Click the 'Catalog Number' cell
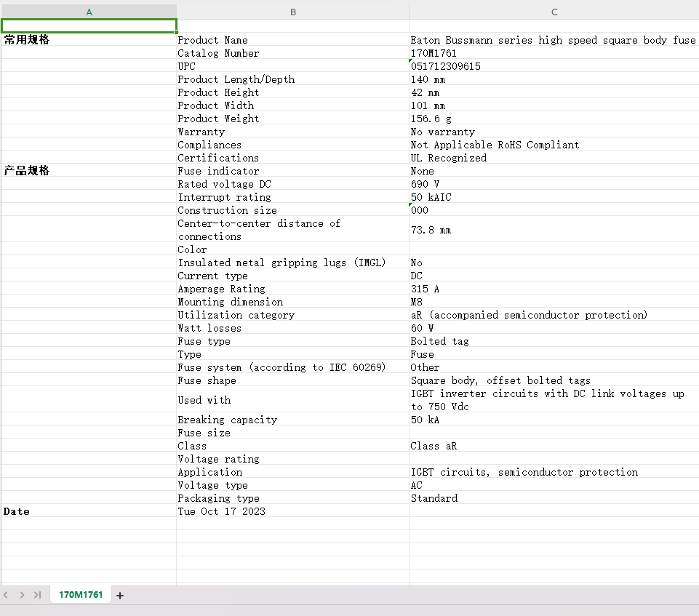 coord(293,53)
